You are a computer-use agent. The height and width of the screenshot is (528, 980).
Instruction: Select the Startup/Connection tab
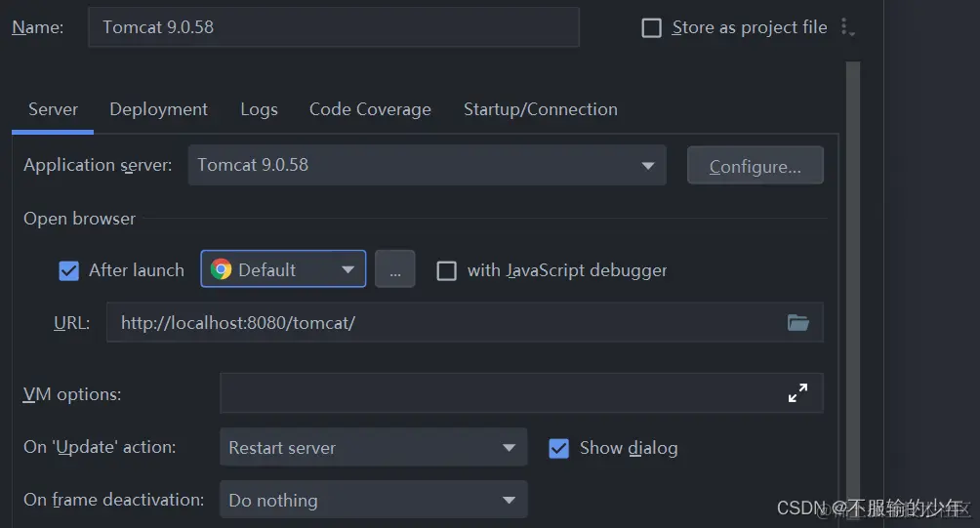click(540, 109)
